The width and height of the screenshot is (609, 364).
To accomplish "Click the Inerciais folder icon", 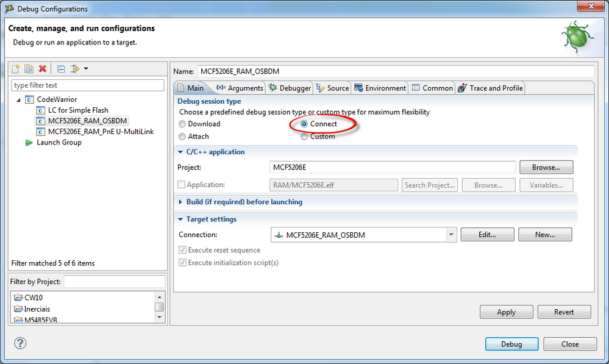I will coord(18,309).
